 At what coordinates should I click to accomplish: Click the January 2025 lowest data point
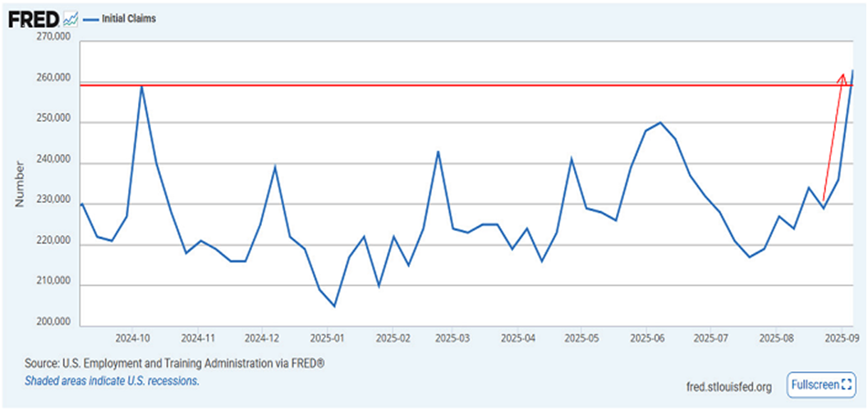click(334, 307)
